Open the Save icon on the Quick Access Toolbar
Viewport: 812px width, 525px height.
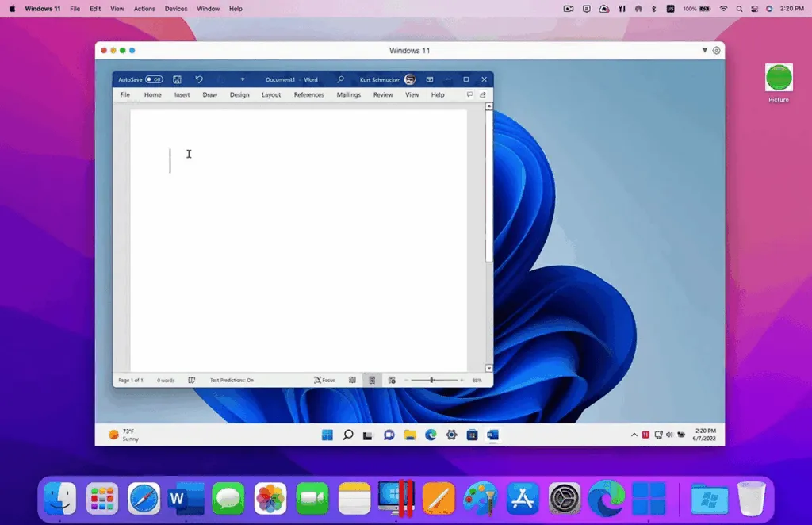pos(178,79)
